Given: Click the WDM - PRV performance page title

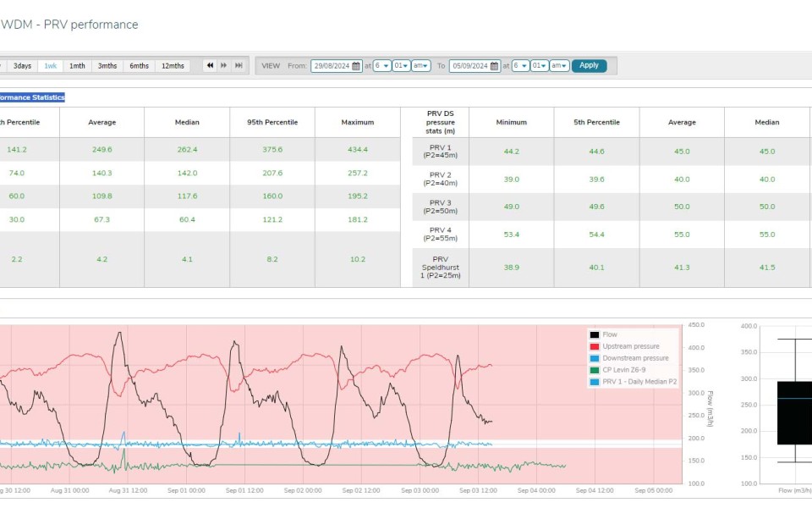Looking at the screenshot, I should point(69,25).
